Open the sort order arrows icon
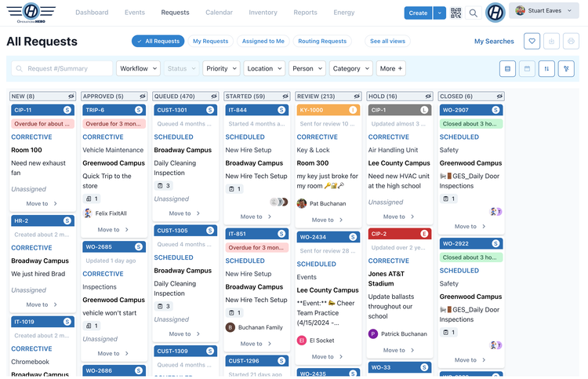Viewport: 588px width, 379px height. (546, 69)
